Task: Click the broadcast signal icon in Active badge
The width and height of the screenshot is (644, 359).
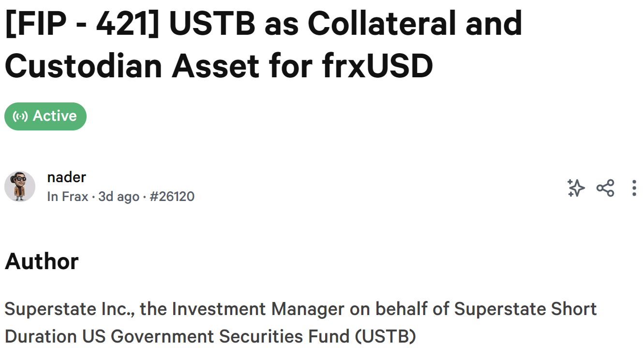Action: tap(20, 116)
